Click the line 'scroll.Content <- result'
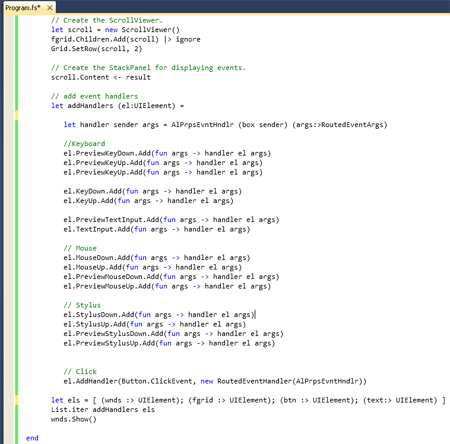The width and height of the screenshot is (450, 444). [101, 77]
